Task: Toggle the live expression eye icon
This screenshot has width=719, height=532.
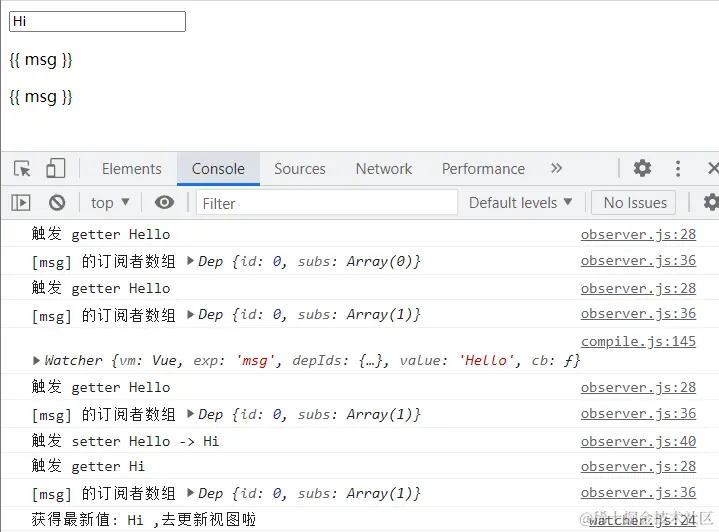Action: click(164, 202)
